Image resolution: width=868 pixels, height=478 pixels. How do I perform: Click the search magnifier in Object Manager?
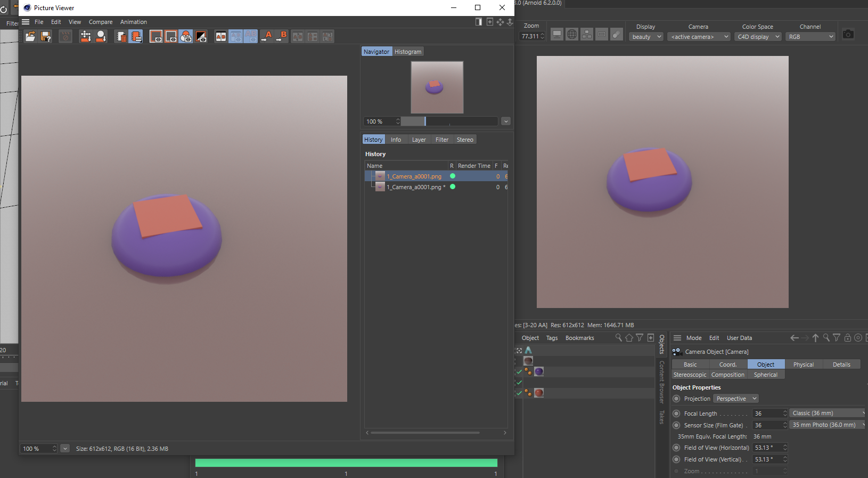618,337
